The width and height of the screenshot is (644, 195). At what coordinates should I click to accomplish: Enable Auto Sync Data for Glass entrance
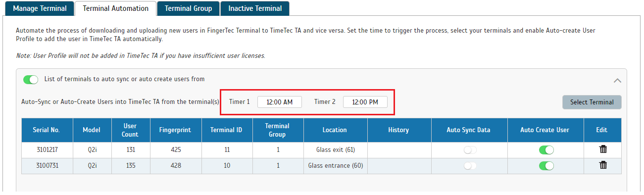(470, 166)
